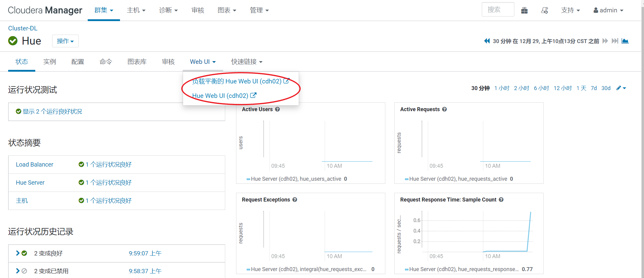Click green check next to Load Balancer status
This screenshot has height=278, width=644.
(81, 164)
